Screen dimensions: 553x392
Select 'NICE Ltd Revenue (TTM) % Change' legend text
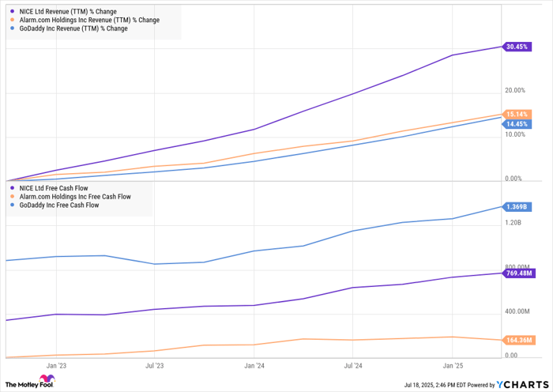tap(68, 12)
